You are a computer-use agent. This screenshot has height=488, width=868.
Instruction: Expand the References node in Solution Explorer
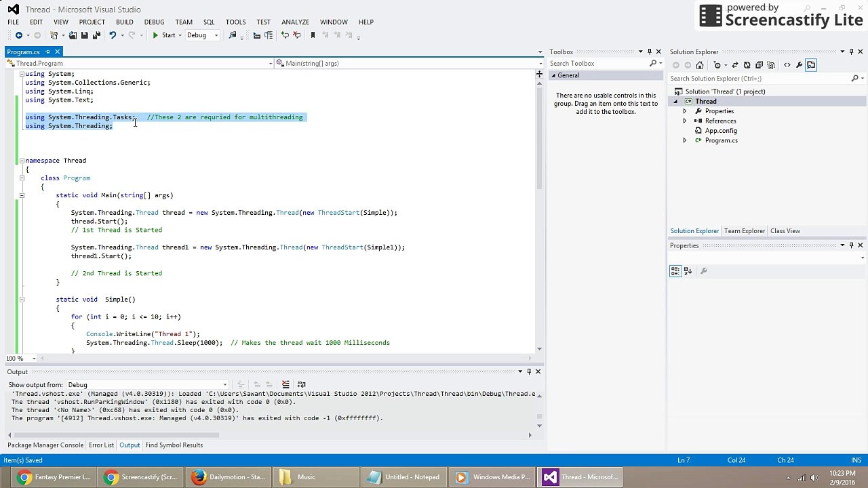[x=684, y=121]
